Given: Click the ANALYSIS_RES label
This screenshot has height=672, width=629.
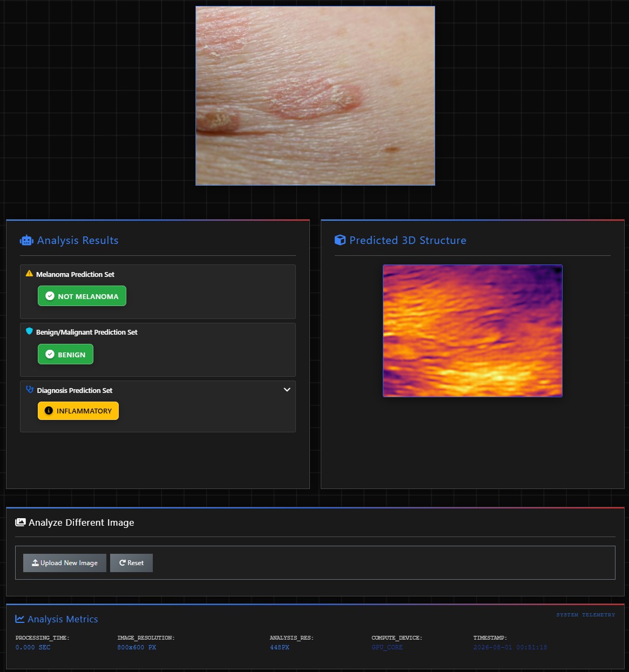Looking at the screenshot, I should (x=292, y=637).
